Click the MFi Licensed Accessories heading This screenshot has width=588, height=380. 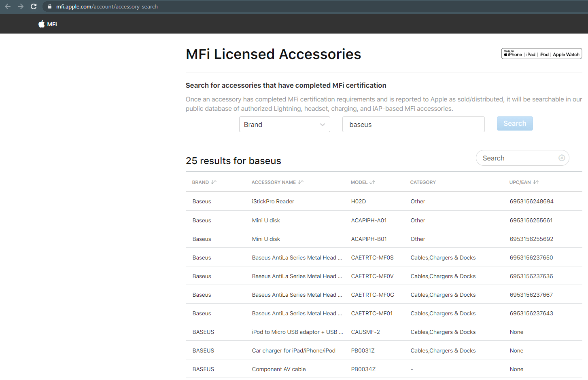click(274, 54)
